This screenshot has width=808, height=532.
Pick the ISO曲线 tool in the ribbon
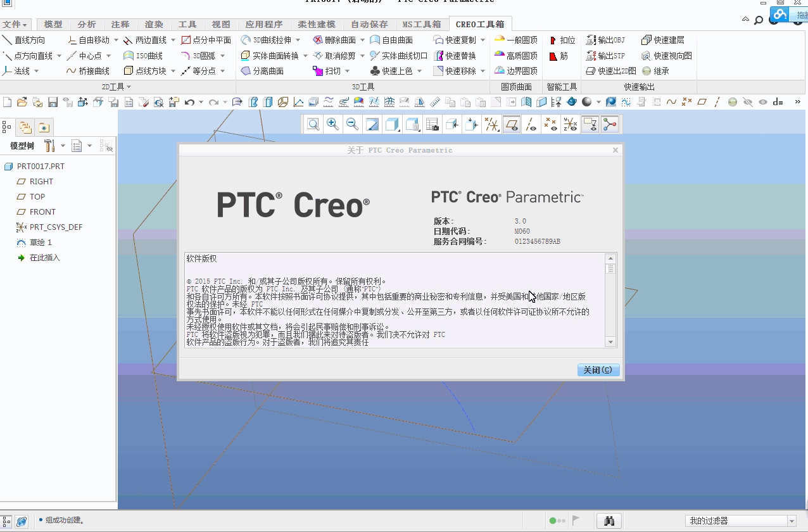click(143, 56)
